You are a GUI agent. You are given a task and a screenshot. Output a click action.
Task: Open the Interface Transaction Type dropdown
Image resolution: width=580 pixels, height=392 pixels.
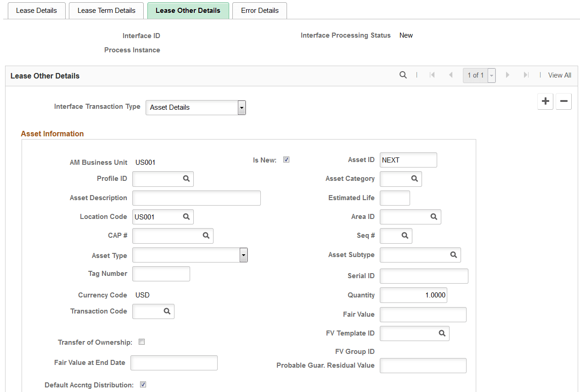242,107
